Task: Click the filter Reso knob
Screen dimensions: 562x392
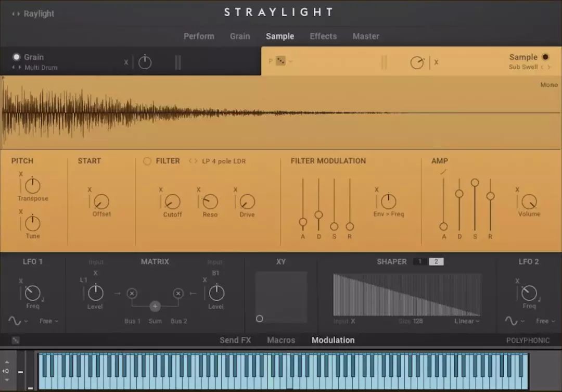Action: [210, 201]
